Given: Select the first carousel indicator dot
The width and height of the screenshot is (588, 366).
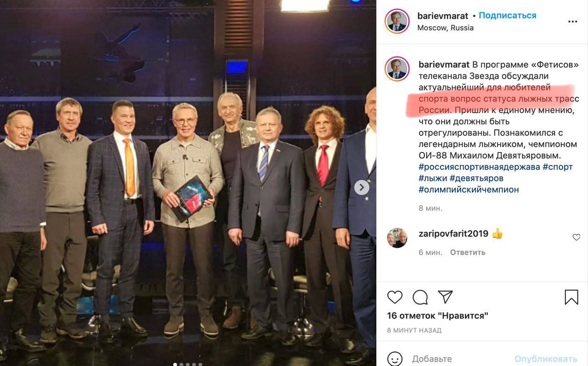Looking at the screenshot, I should click(x=175, y=364).
